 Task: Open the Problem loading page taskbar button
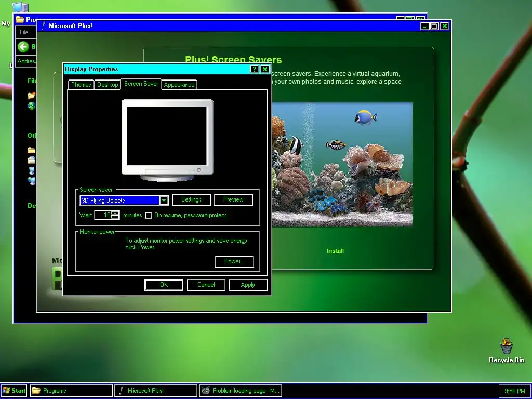point(241,391)
